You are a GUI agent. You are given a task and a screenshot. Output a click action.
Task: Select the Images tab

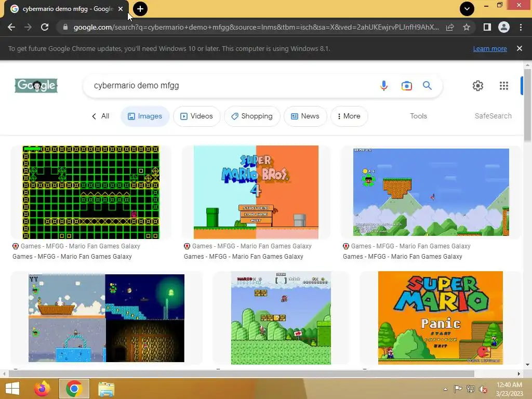pos(145,116)
